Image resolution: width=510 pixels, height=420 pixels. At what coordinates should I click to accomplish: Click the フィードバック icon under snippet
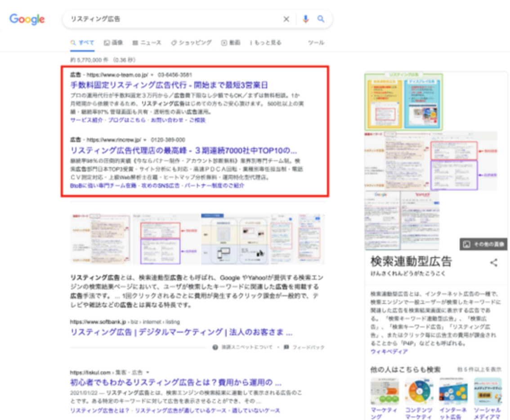[x=286, y=347]
